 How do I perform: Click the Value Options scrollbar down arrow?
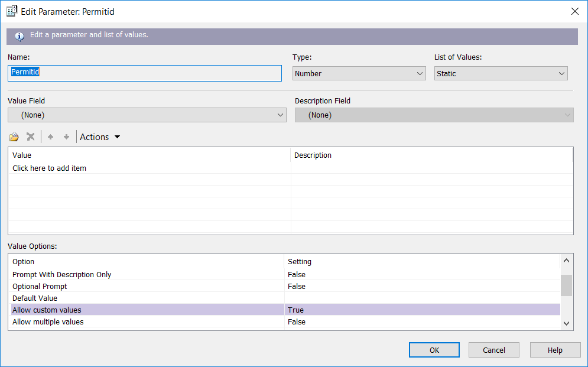coord(566,323)
